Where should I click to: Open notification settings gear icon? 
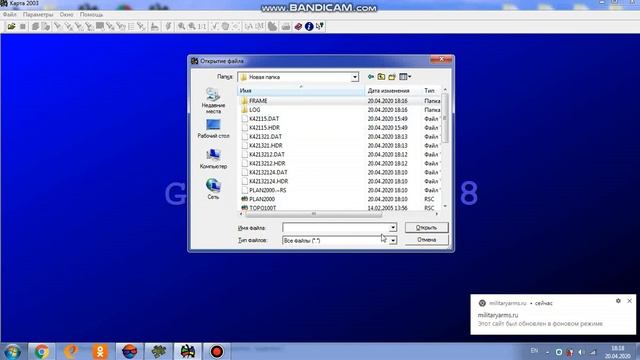click(x=618, y=301)
